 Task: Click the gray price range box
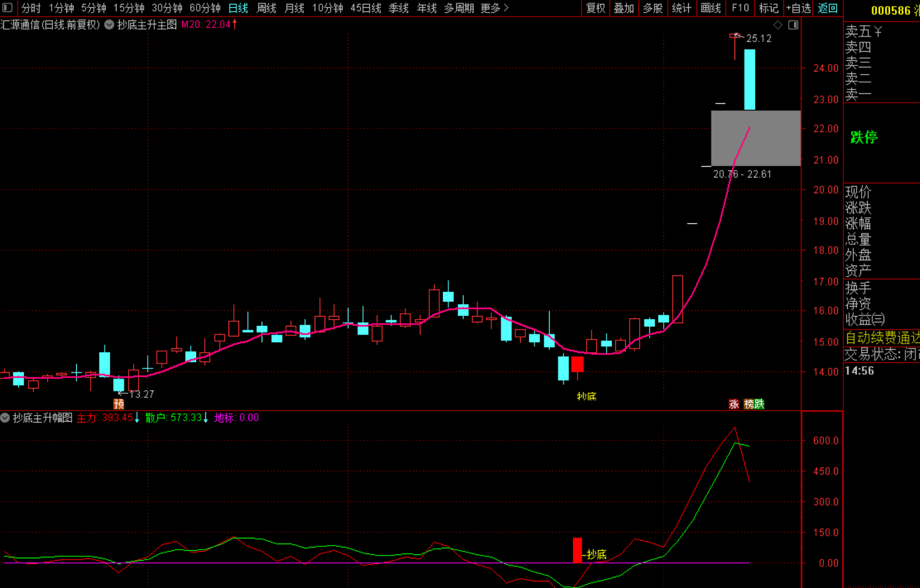click(x=756, y=138)
